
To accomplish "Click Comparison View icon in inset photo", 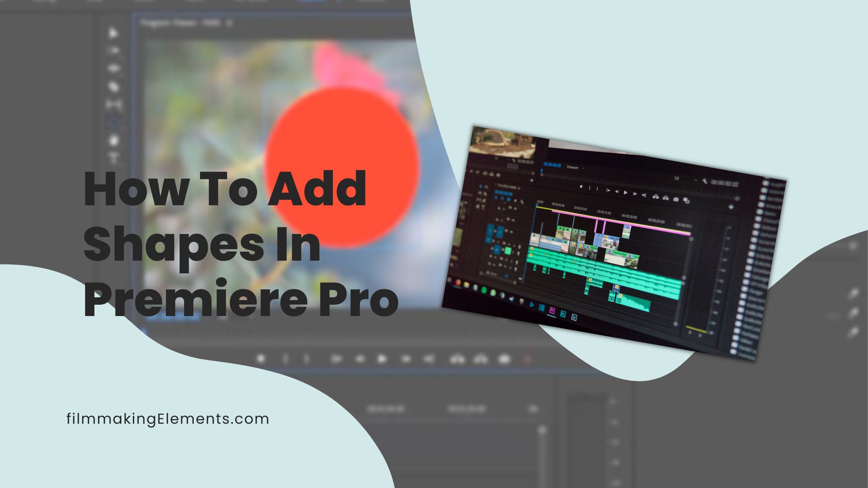I will [686, 200].
